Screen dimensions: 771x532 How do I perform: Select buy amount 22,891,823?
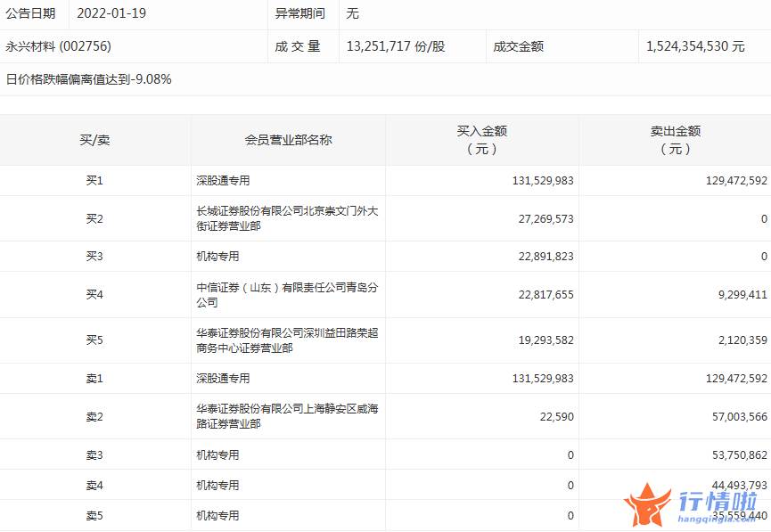point(545,256)
